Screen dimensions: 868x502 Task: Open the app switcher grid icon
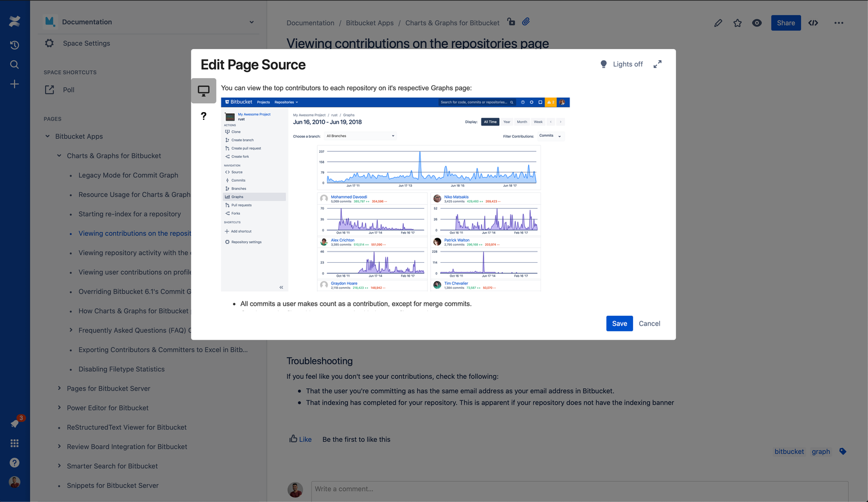15,443
